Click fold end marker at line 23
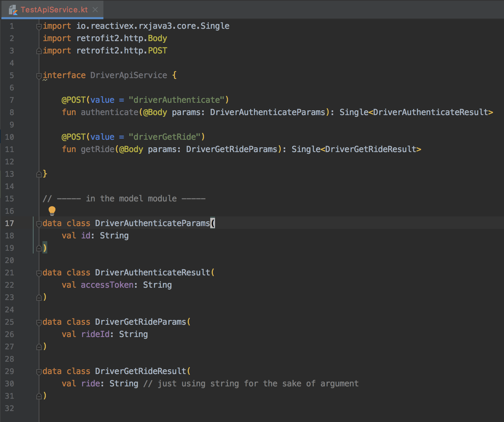 tap(39, 298)
